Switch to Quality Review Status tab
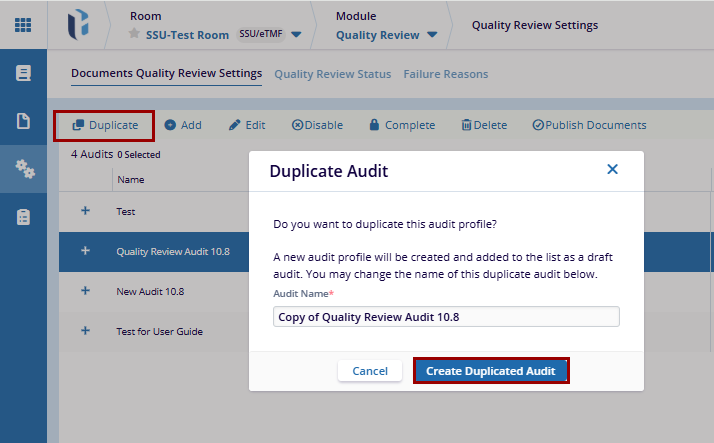714x443 pixels. pyautogui.click(x=332, y=74)
